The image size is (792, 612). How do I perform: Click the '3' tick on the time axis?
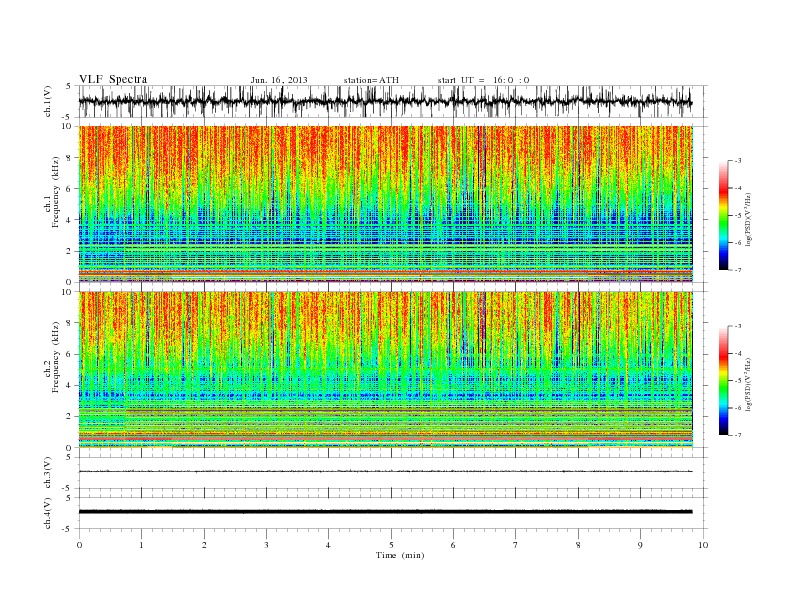pyautogui.click(x=266, y=545)
